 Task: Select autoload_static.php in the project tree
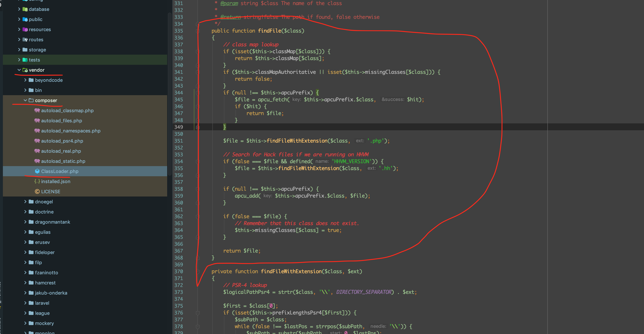[x=63, y=161]
